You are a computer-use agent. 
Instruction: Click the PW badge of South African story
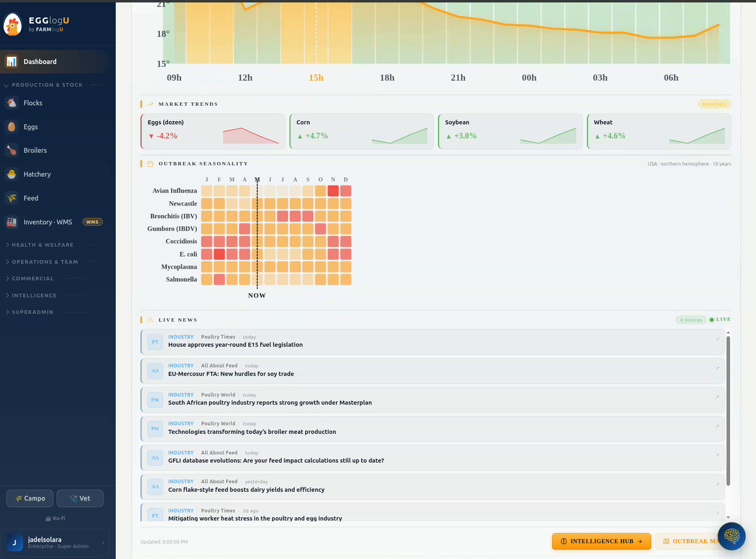click(155, 400)
